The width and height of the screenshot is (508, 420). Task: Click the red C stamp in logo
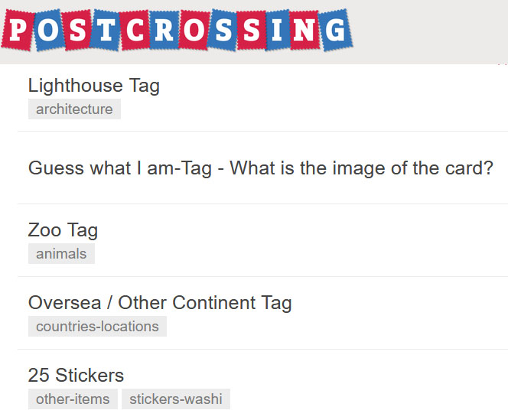135,30
